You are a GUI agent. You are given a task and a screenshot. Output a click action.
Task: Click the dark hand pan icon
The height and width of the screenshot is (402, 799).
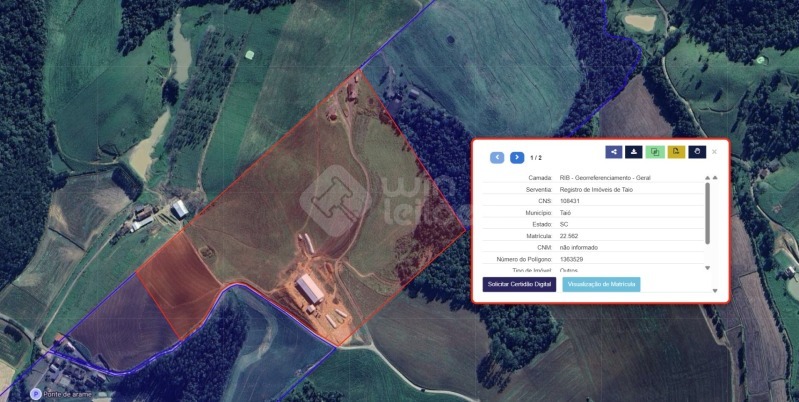[697, 152]
